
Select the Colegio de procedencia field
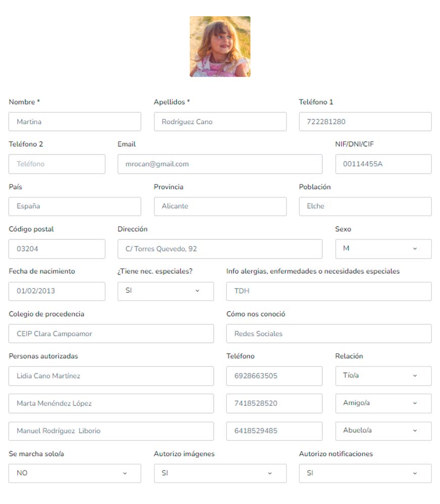pyautogui.click(x=111, y=334)
